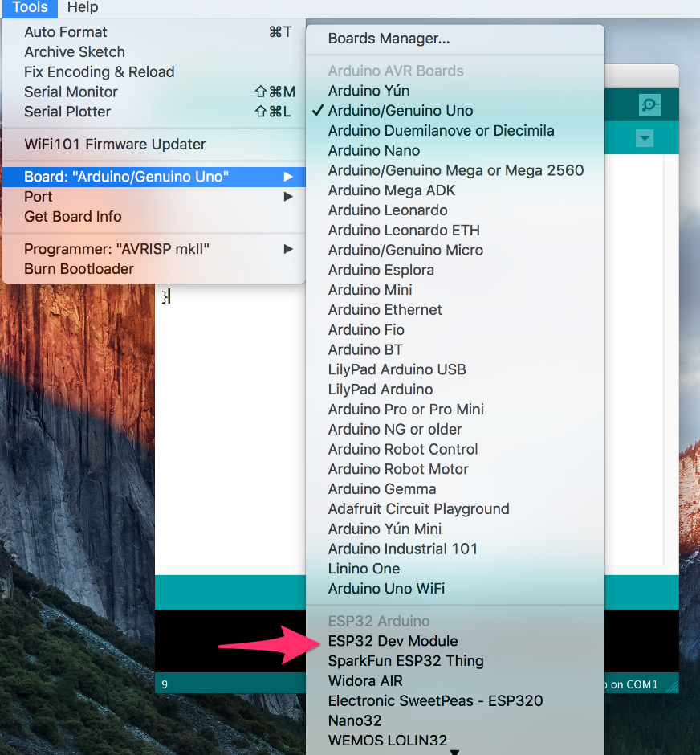Image resolution: width=700 pixels, height=755 pixels.
Task: Select Electronic SweetPeas - ESP320
Action: (455, 700)
